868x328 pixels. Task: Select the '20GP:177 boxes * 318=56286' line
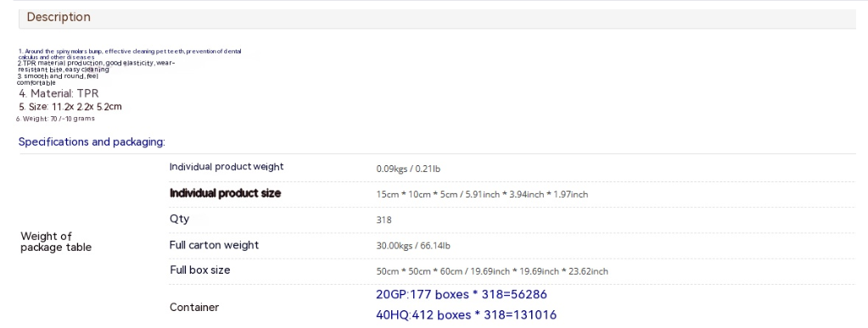461,294
